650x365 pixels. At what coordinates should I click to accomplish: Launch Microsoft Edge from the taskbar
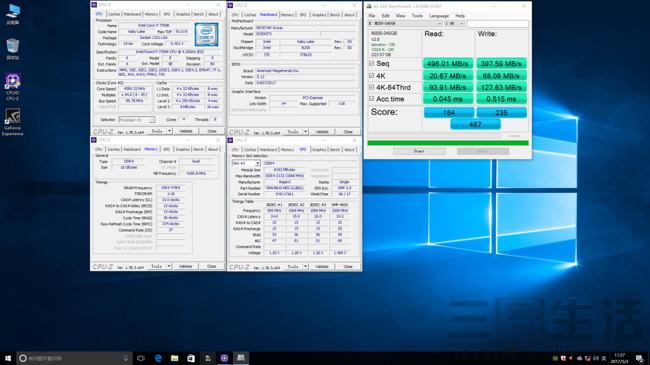pos(158,358)
